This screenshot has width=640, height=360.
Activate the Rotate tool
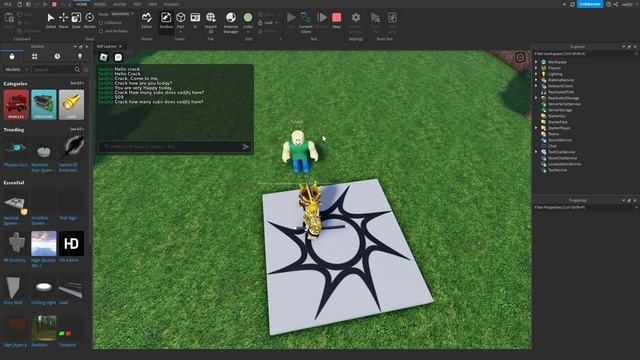point(89,20)
